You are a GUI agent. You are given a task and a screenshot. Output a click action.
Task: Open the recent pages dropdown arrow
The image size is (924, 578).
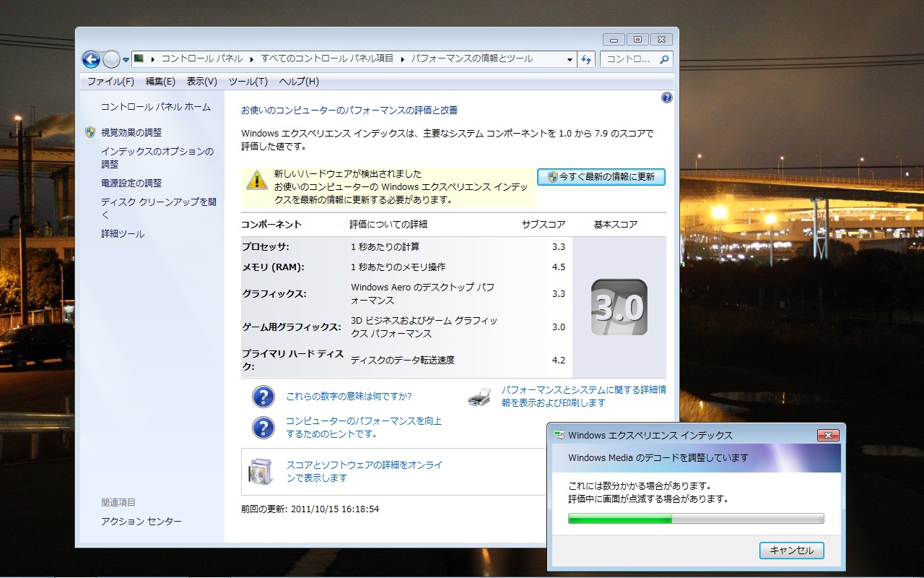click(x=126, y=59)
